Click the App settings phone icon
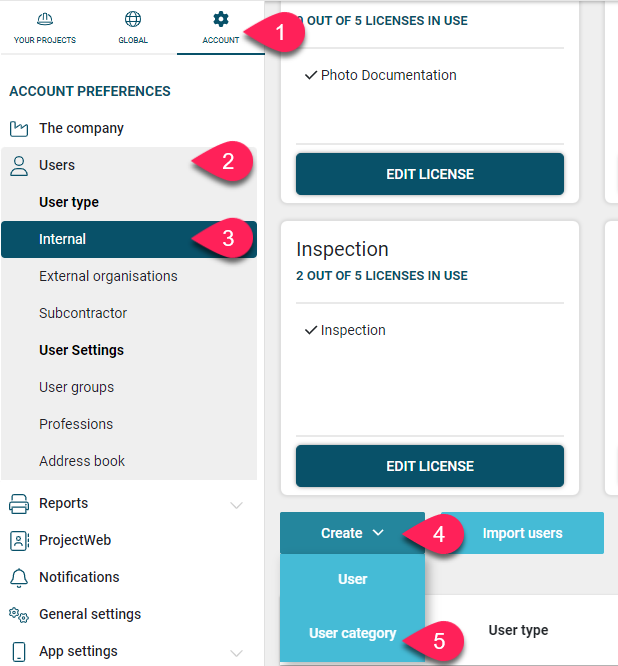 point(19,652)
